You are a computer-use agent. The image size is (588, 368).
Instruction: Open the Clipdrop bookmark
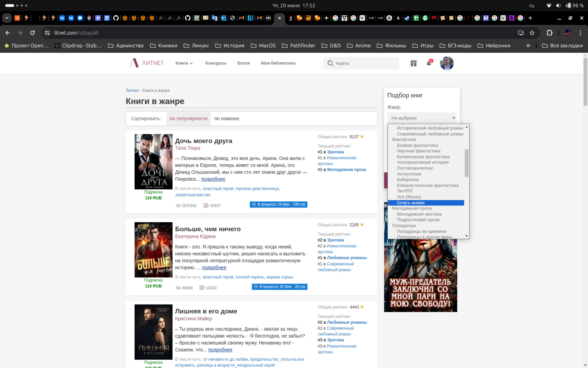[78, 46]
